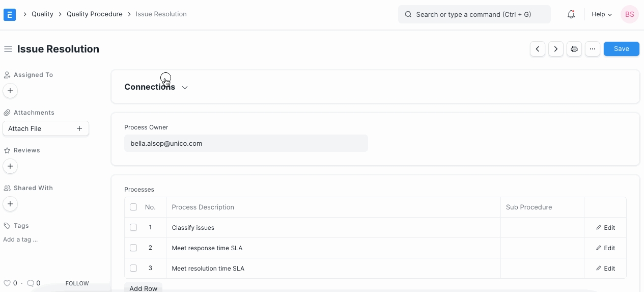Image resolution: width=644 pixels, height=292 pixels.
Task: Select the Meet response time SLA checkbox
Action: [x=133, y=248]
